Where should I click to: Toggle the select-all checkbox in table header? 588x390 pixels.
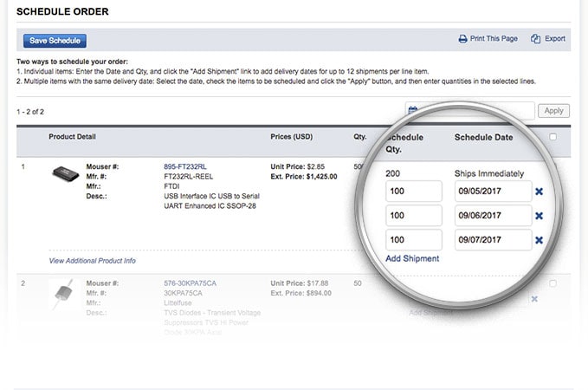(x=553, y=136)
